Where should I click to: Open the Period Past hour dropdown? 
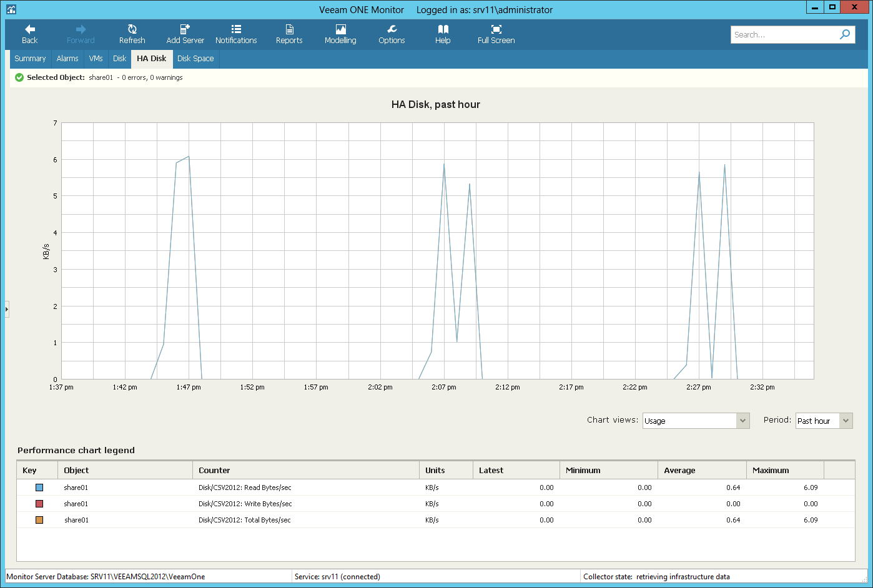(x=824, y=421)
